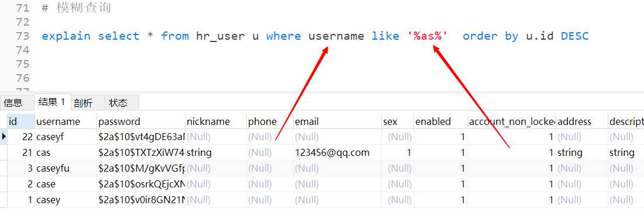Click line number 73 in editor gutter
Viewport: 644px width, 216px height.
[x=23, y=36]
